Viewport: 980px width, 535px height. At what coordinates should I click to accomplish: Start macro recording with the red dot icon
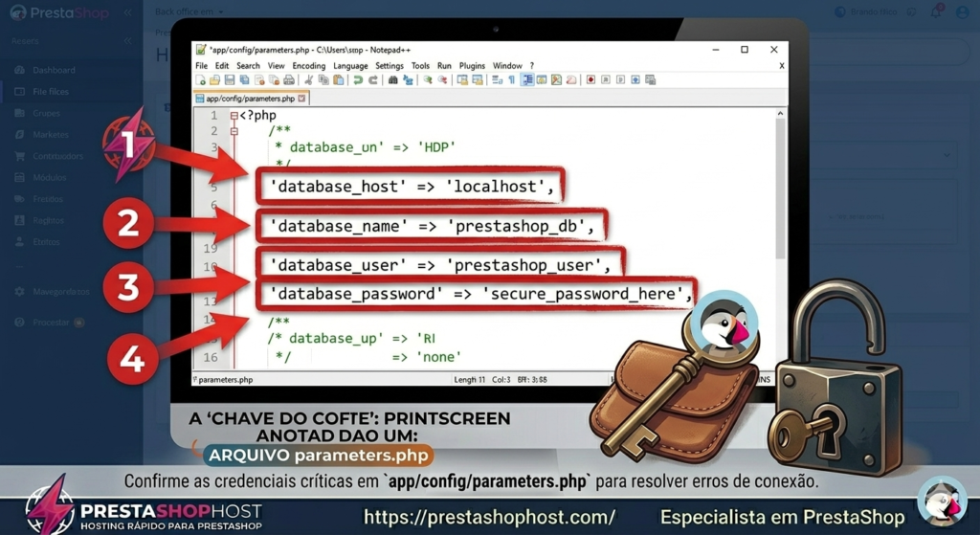591,80
